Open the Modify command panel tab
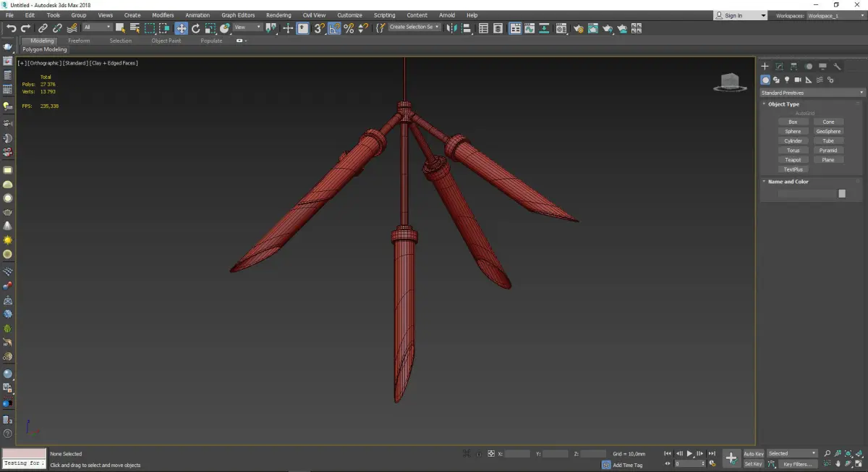This screenshot has height=472, width=868. pyautogui.click(x=779, y=66)
